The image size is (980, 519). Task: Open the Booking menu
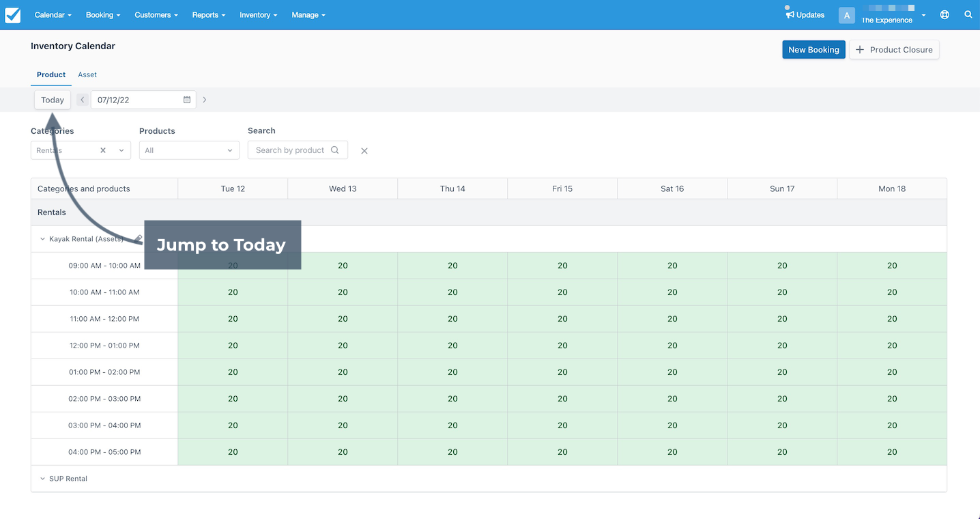[103, 15]
